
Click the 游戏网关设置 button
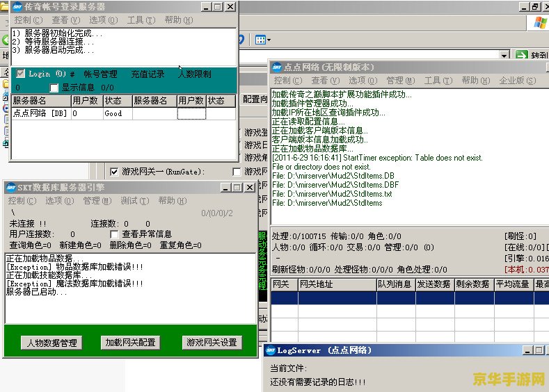(x=212, y=343)
